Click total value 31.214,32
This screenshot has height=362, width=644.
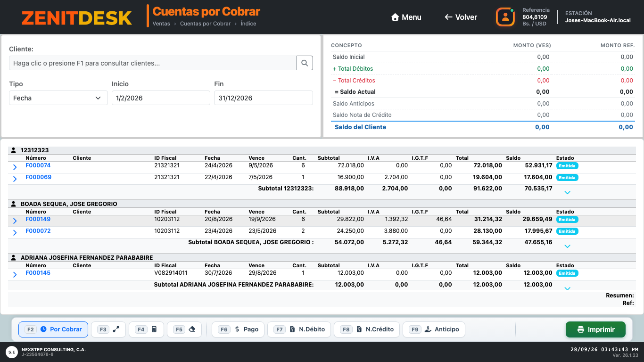tap(488, 219)
